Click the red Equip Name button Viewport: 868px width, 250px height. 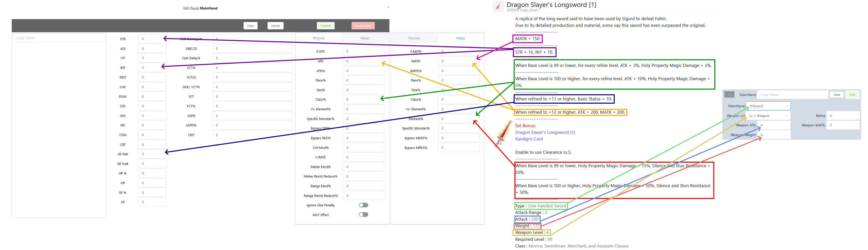[363, 26]
